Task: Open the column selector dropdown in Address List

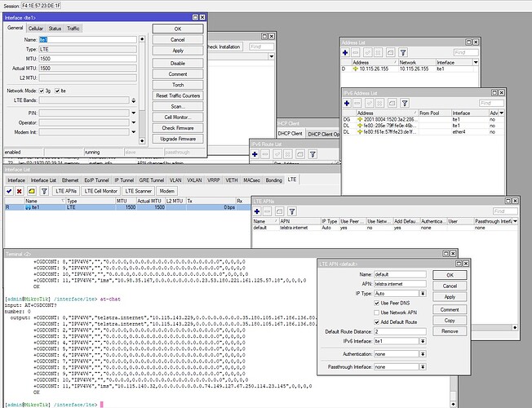Action: [x=476, y=62]
